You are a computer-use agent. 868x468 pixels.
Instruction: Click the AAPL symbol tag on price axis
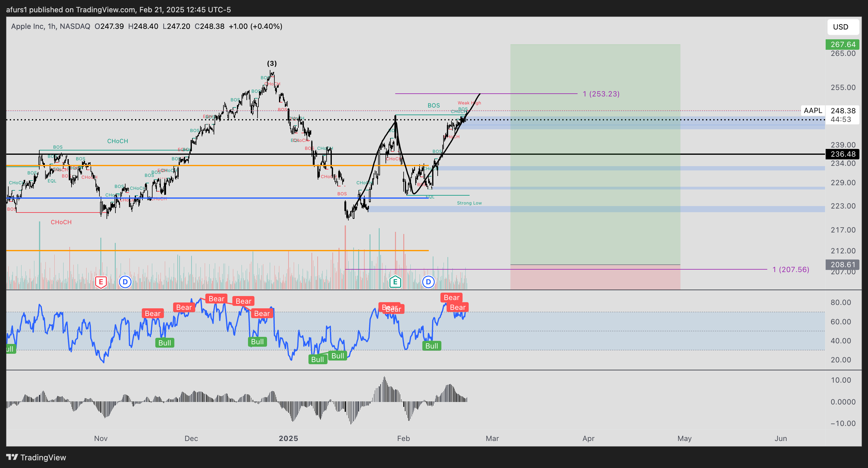813,111
